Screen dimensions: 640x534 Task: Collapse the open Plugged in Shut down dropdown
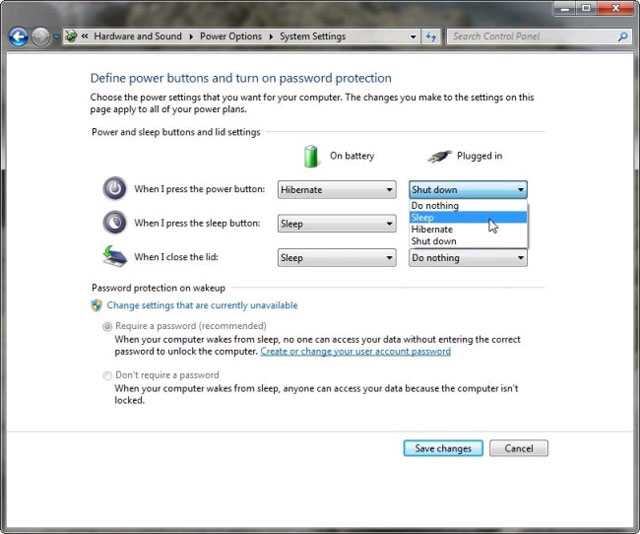click(x=468, y=189)
